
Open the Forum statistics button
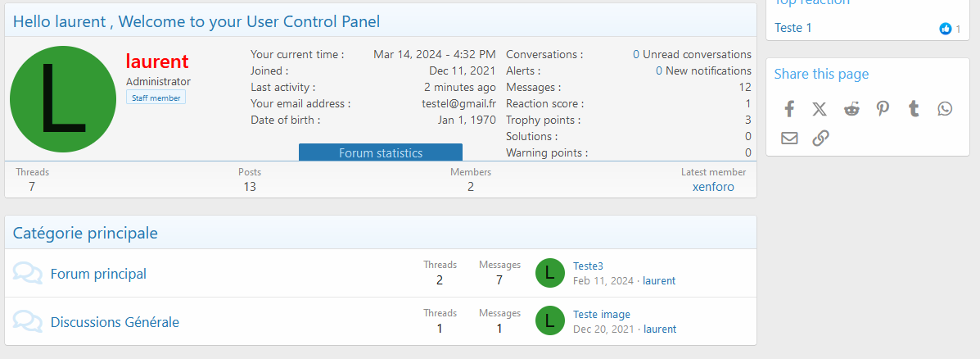(x=381, y=152)
